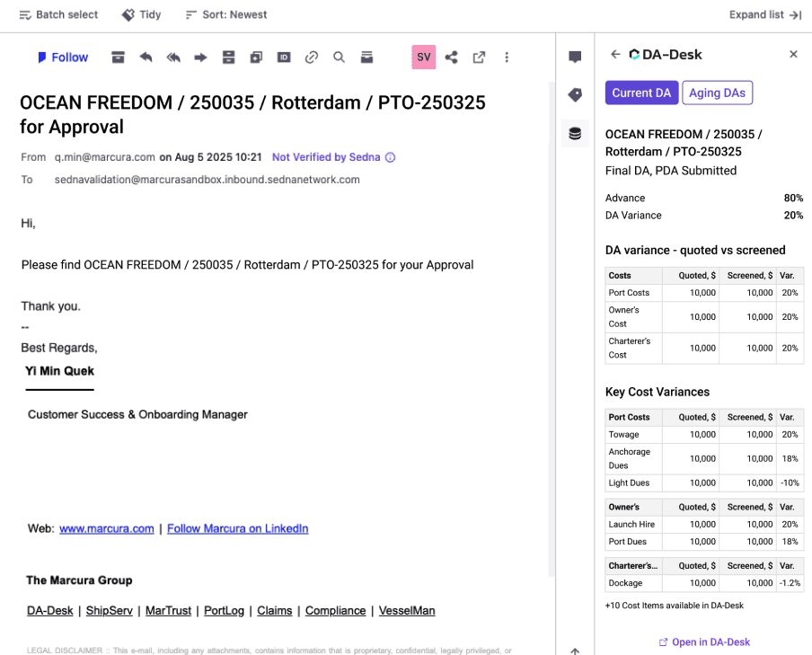Open ShipServ footer link

tap(110, 610)
